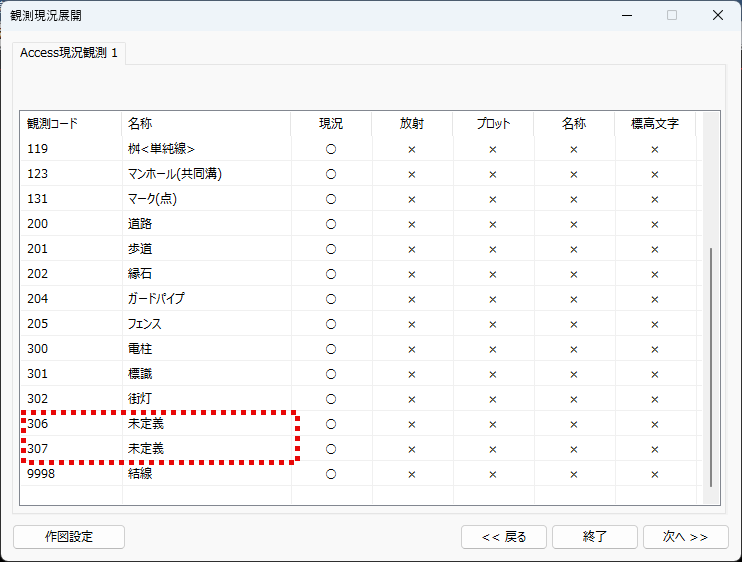This screenshot has height=562, width=742.
Task: Click the 標高文字 cross mark for 標識 row
Action: coord(654,374)
